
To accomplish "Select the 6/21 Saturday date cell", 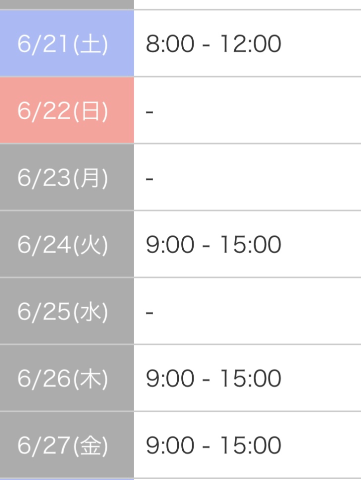I will [67, 43].
